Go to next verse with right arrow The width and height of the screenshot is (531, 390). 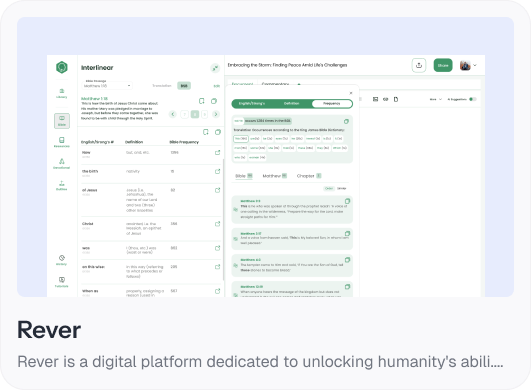click(216, 114)
